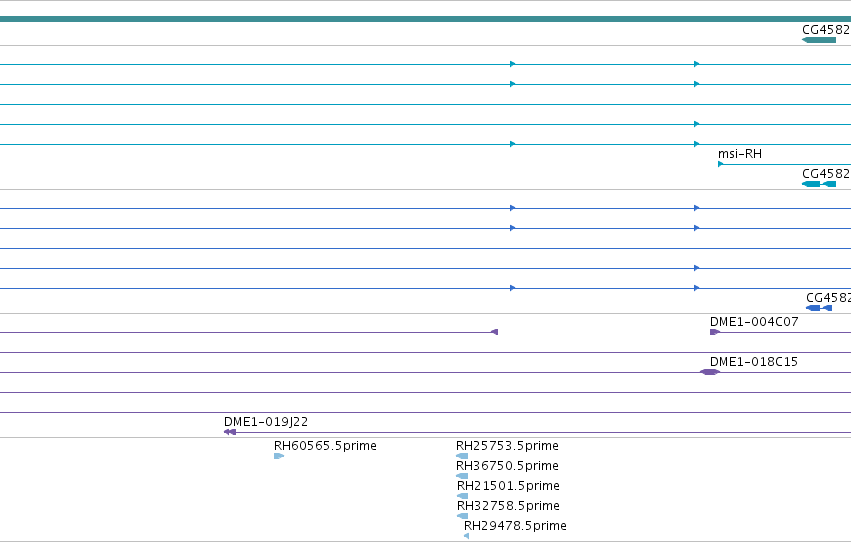Select the DME1-018C15 purple feature glyph
The width and height of the screenshot is (851, 542).
tap(710, 372)
